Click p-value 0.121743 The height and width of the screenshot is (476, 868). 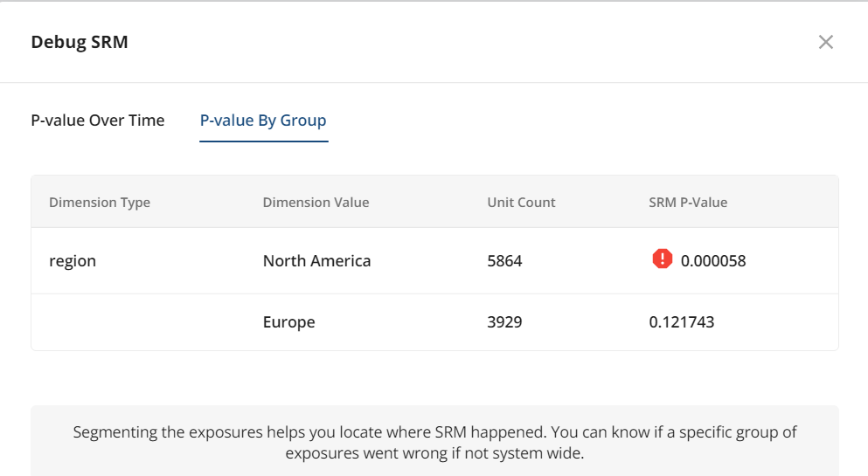(682, 322)
